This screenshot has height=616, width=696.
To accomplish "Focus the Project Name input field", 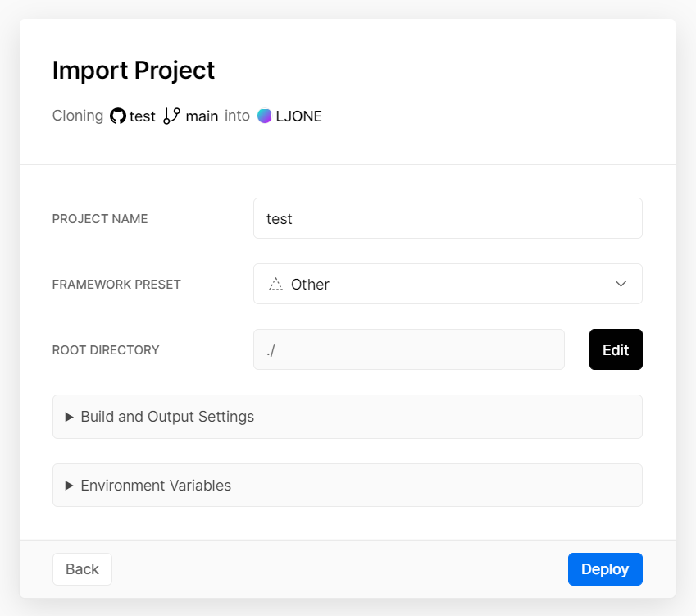I will click(x=448, y=218).
